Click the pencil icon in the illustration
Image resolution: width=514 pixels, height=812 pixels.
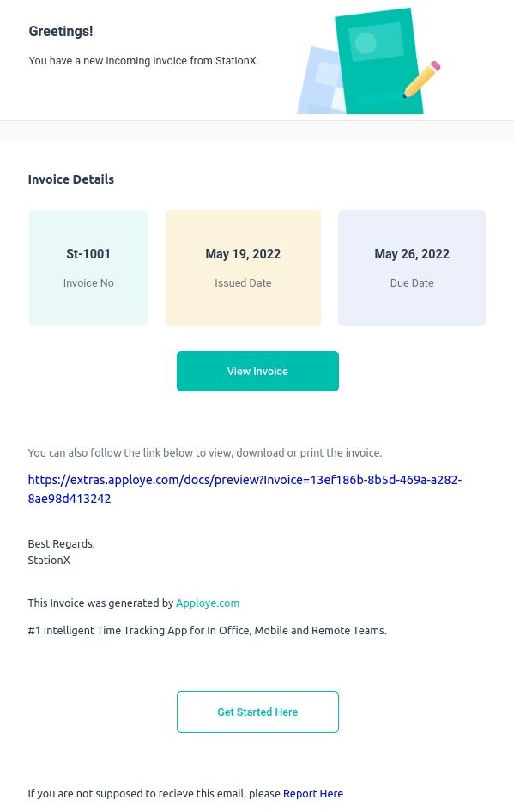(x=422, y=79)
